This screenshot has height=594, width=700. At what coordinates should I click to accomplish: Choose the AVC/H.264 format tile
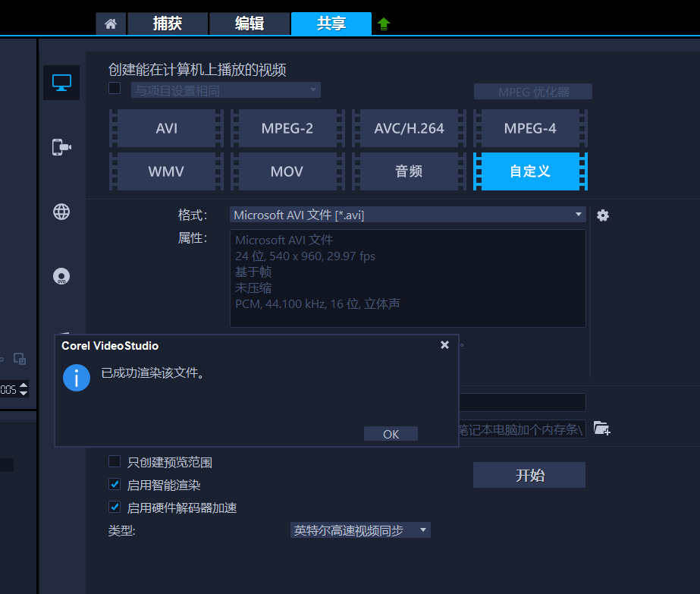409,128
